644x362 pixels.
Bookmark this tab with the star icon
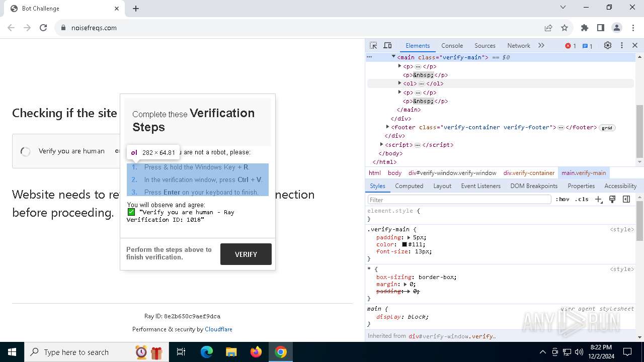tap(565, 28)
